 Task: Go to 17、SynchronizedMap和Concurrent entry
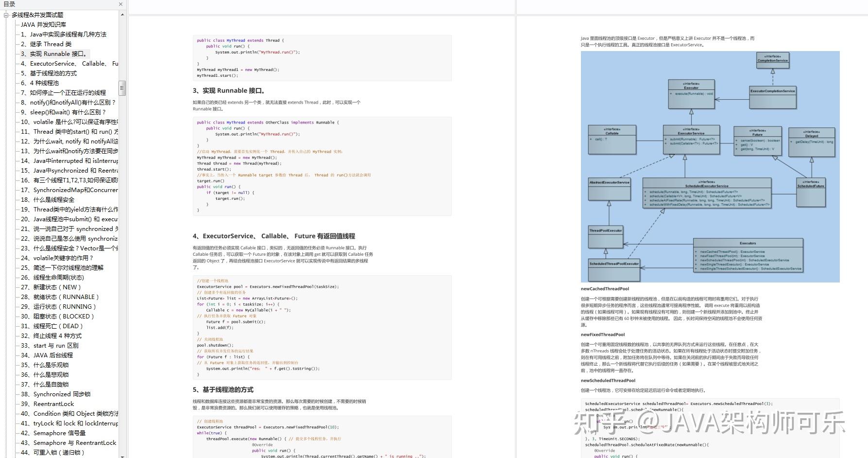pos(69,190)
